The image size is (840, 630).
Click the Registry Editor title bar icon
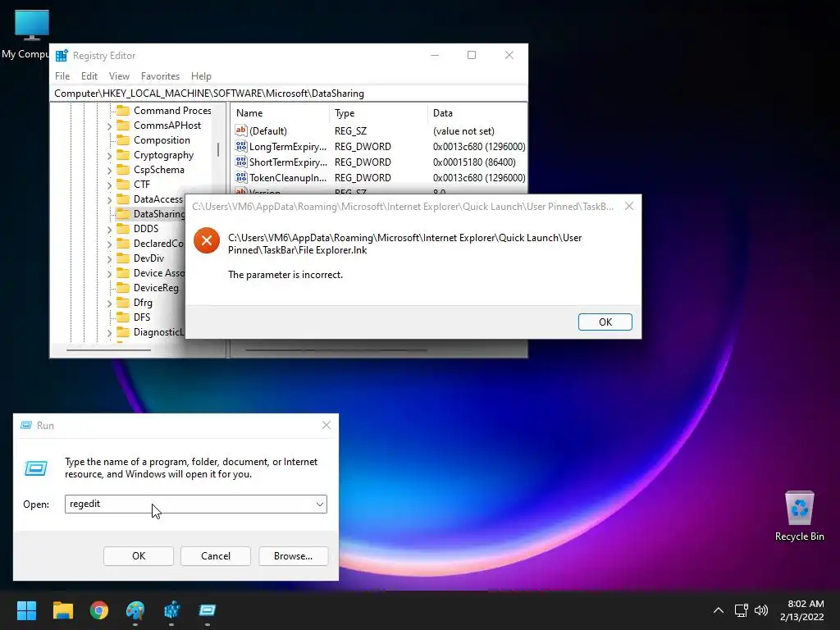[x=62, y=55]
